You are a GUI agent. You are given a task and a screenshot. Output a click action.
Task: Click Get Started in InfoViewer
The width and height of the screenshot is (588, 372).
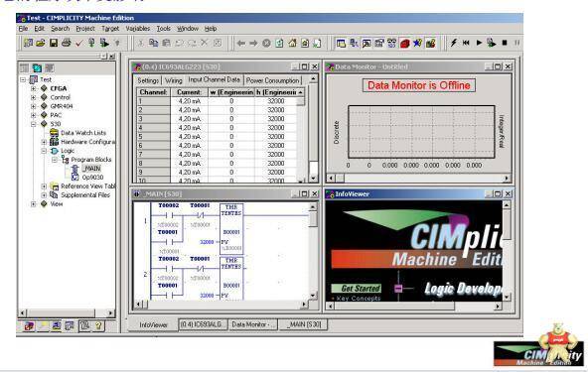click(357, 288)
